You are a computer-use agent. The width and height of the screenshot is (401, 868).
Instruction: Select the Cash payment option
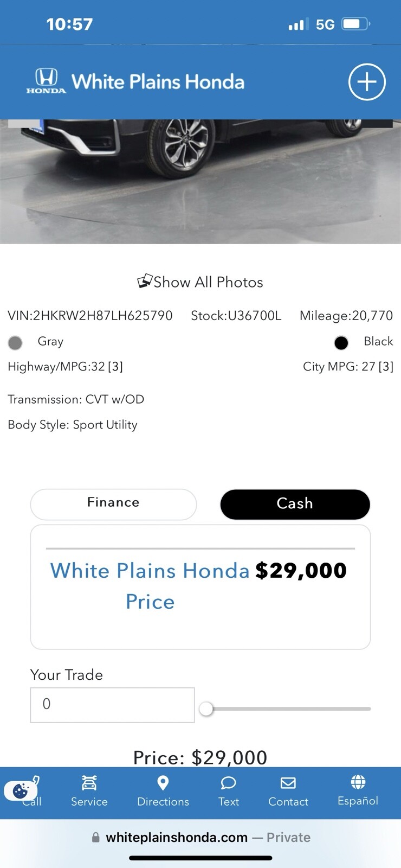[295, 504]
